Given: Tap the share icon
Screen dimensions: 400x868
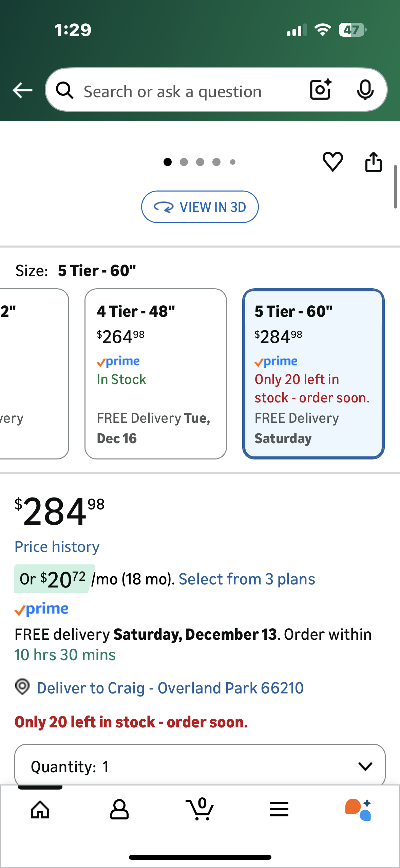Looking at the screenshot, I should coord(373,162).
